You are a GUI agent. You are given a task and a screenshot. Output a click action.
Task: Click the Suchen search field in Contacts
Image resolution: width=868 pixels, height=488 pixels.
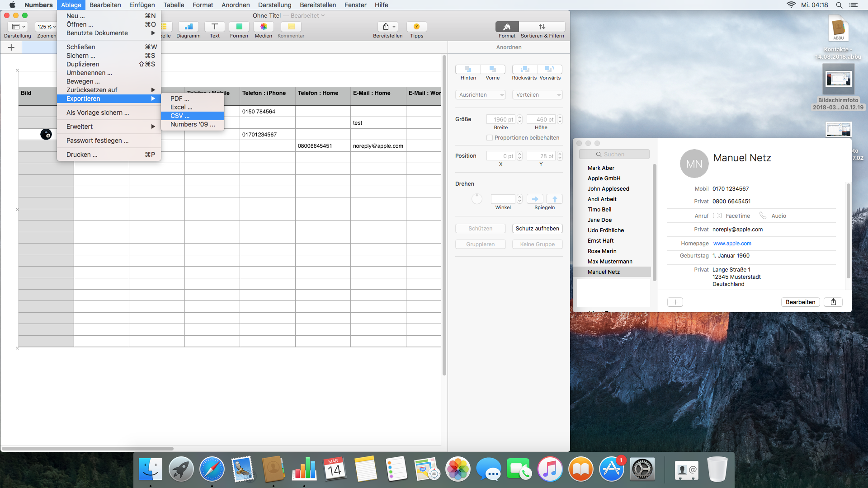click(x=614, y=155)
